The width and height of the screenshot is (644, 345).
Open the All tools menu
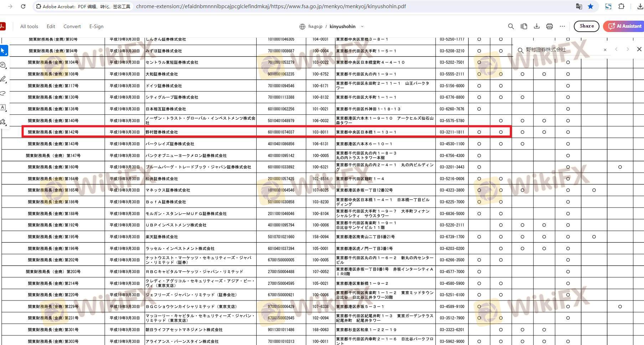tap(29, 26)
